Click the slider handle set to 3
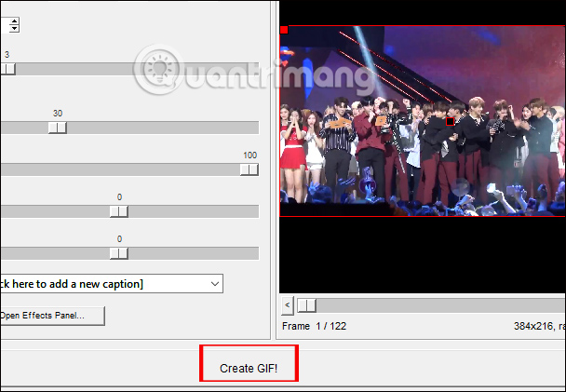The height and width of the screenshot is (392, 566). (x=7, y=69)
